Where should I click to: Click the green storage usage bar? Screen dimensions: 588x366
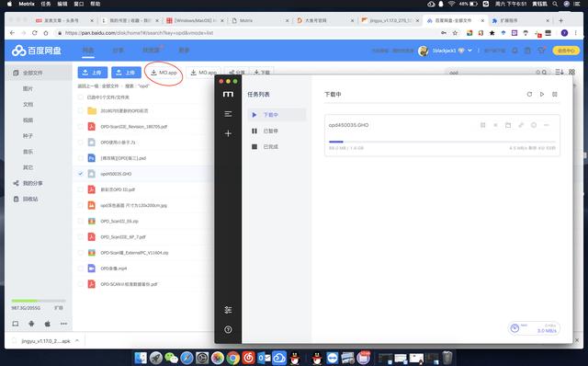pyautogui.click(x=39, y=301)
